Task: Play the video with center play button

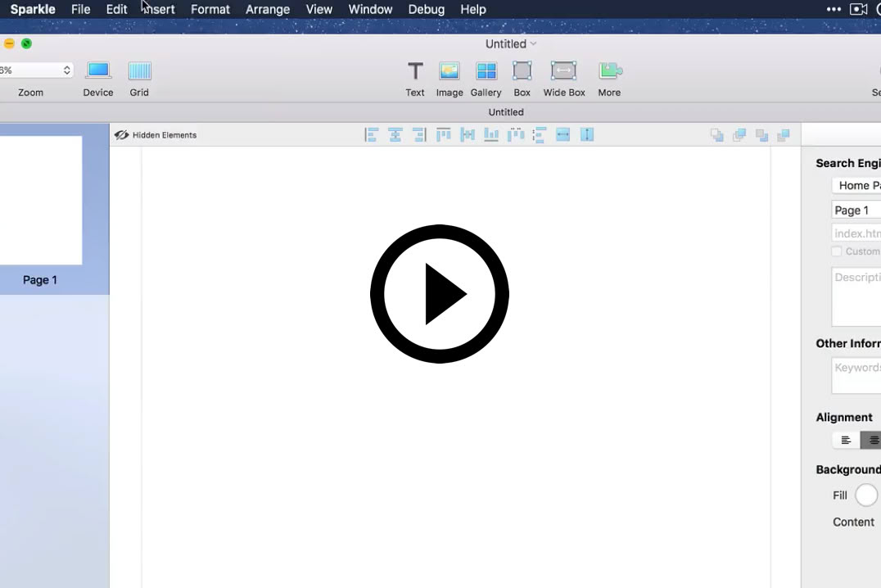Action: 440,294
